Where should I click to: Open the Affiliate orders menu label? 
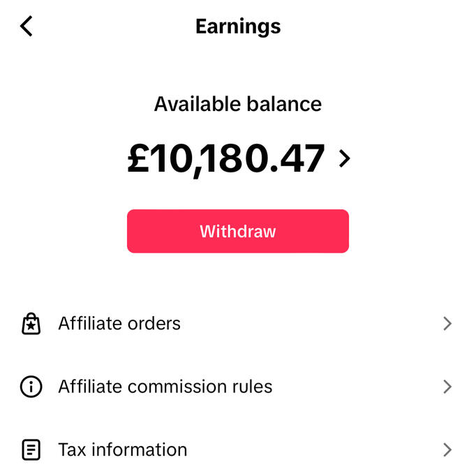click(x=119, y=324)
